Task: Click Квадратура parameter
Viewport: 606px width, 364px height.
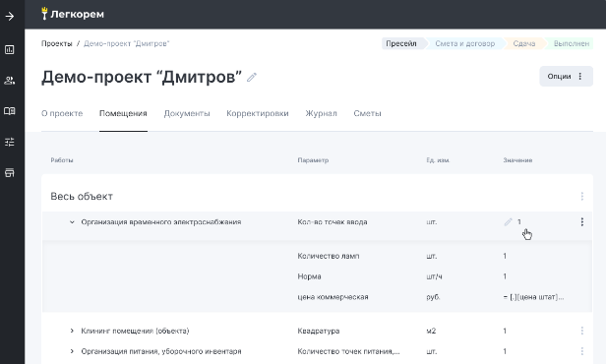Action: click(319, 332)
